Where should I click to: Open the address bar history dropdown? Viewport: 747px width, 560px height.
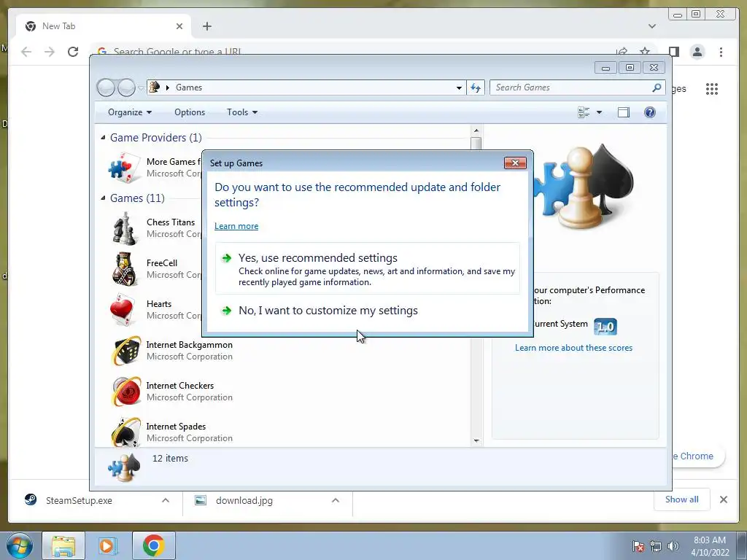click(459, 87)
